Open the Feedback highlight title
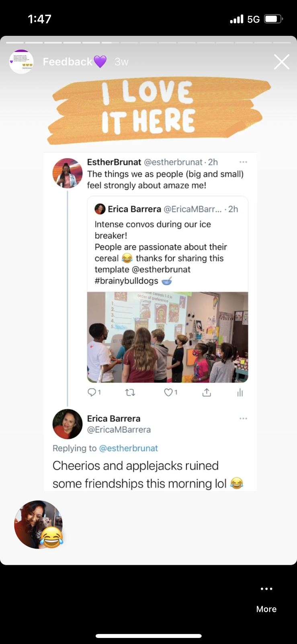 [x=68, y=62]
